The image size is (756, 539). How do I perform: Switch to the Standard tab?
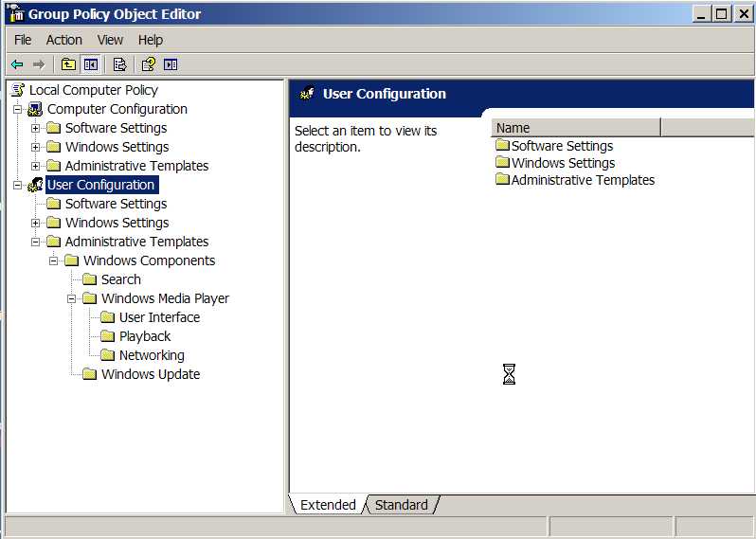401,505
